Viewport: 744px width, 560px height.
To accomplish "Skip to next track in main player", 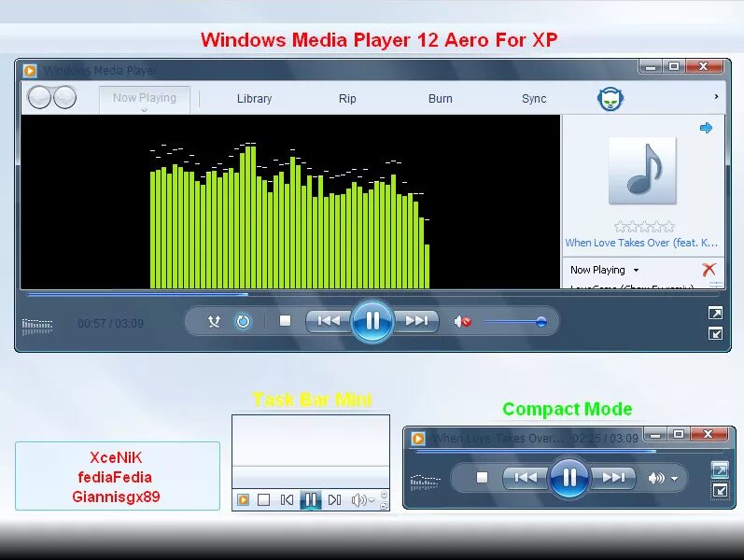I will click(416, 321).
